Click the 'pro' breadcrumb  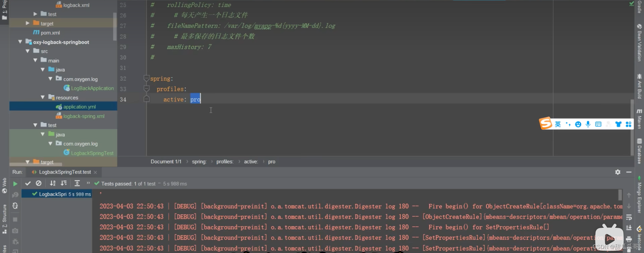tap(272, 162)
